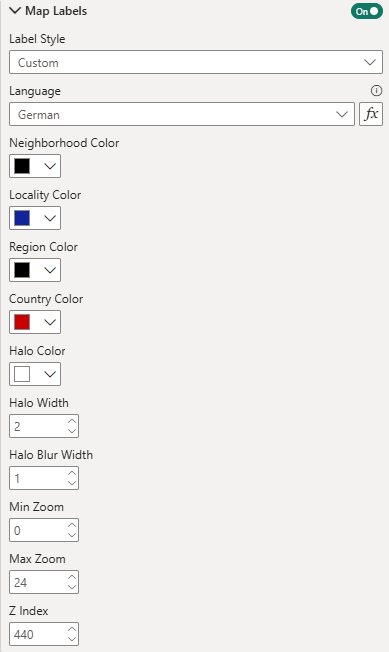
Task: Collapse the Map Labels section
Action: click(15, 11)
